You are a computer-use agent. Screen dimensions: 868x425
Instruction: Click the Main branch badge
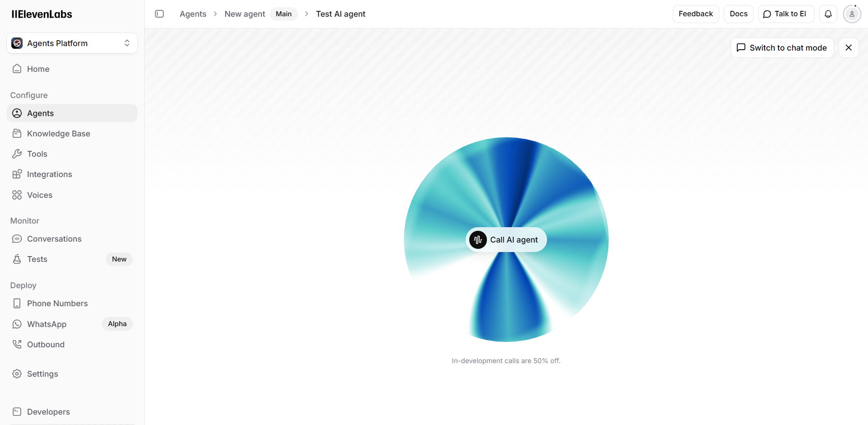click(x=283, y=14)
